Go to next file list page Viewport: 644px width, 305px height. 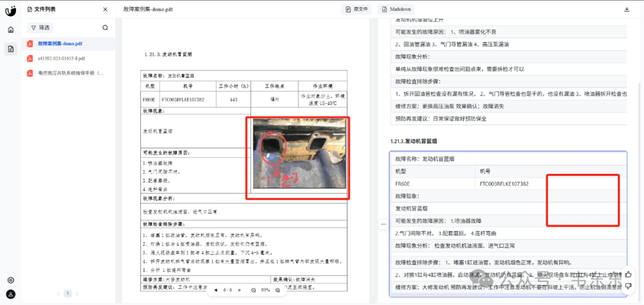point(77,294)
